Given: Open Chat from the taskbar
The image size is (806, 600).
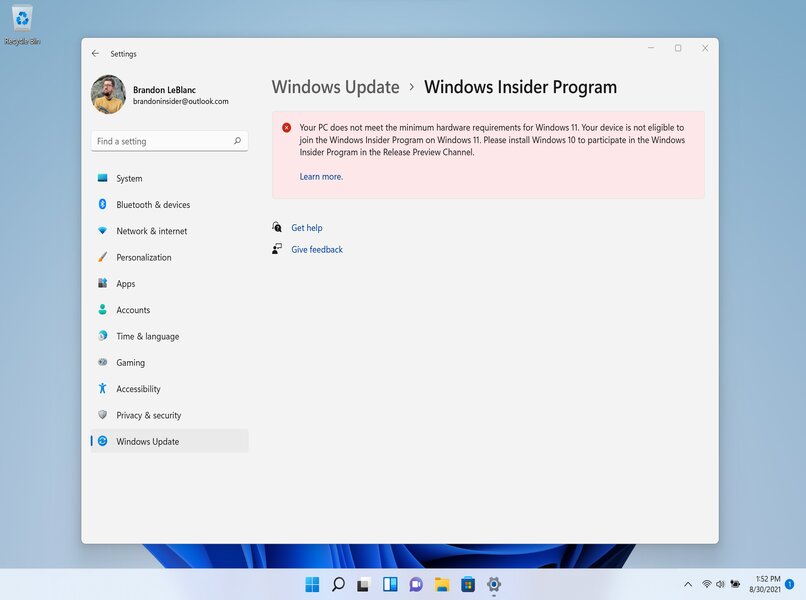Looking at the screenshot, I should tap(416, 584).
